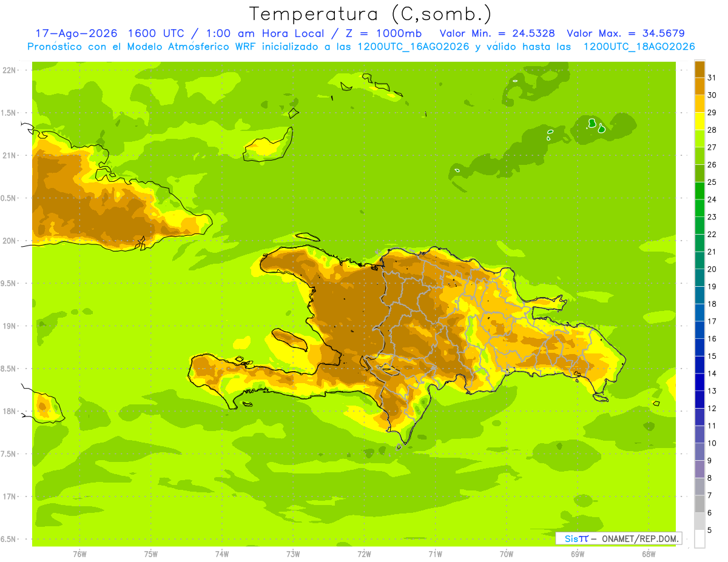Select the blue legend band between 15 and 16
728x562 pixels.
click(699, 347)
